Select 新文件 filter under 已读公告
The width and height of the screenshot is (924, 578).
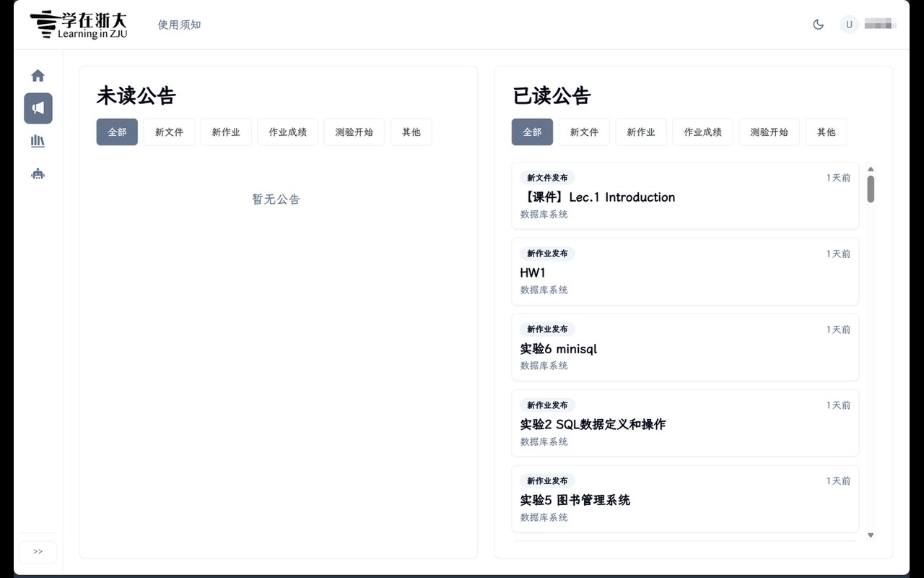(x=584, y=132)
